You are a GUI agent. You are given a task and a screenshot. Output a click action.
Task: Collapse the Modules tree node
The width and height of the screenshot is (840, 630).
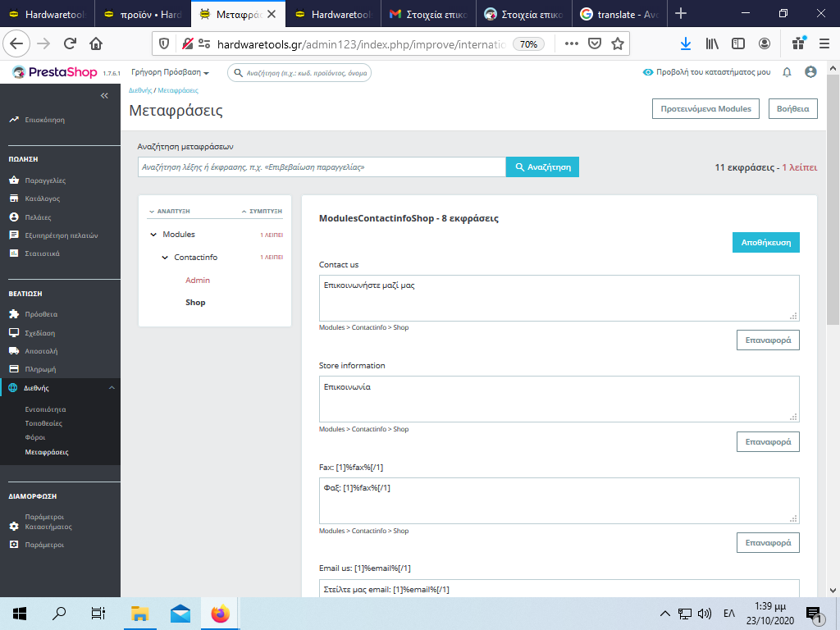[x=153, y=235]
